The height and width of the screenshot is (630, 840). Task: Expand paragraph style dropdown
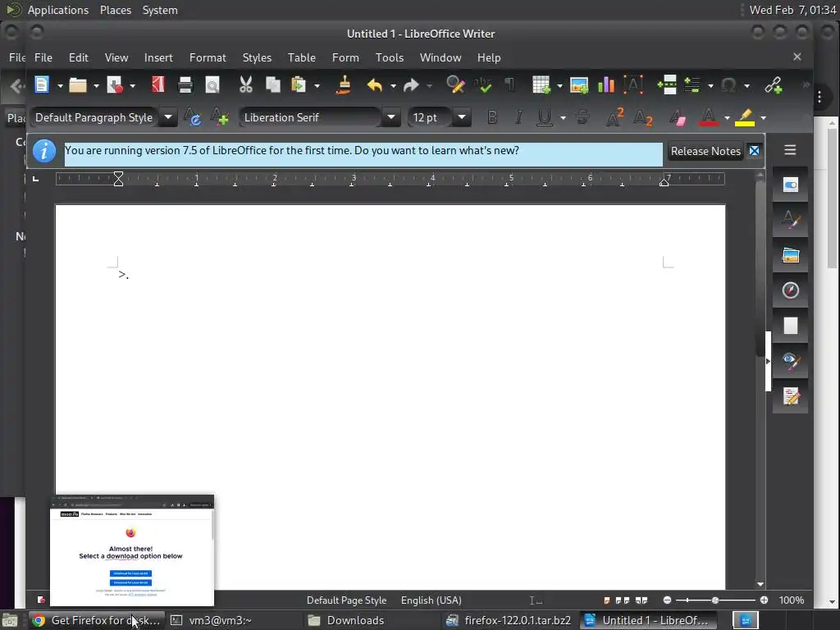coord(168,117)
